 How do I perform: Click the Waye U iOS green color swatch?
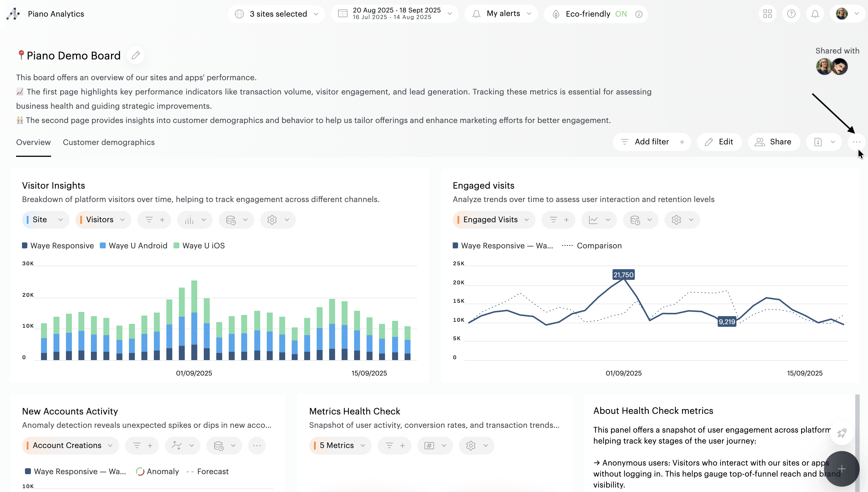click(176, 246)
